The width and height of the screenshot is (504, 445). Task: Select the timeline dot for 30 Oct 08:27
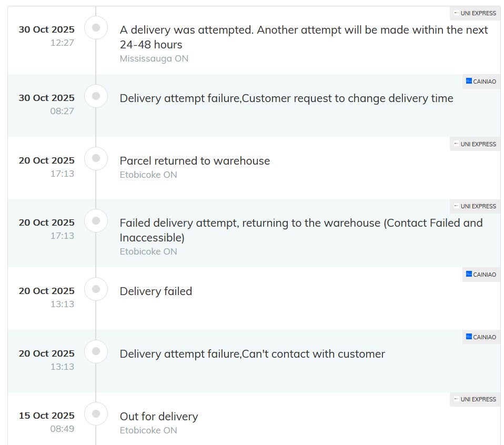(x=96, y=96)
